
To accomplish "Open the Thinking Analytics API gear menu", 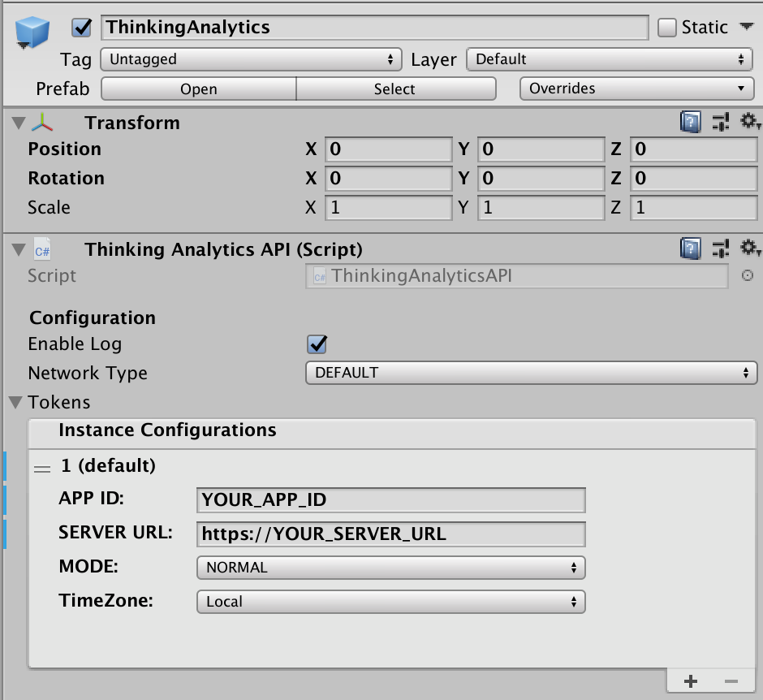I will (749, 248).
